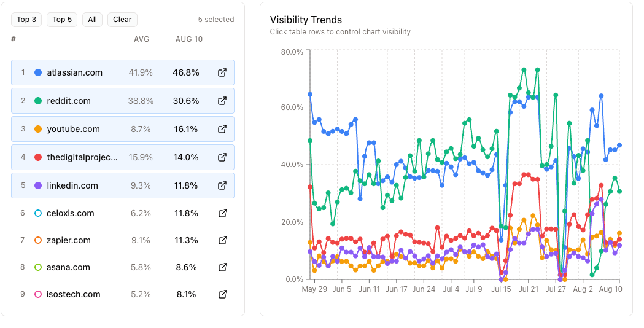
Task: Open external link icon for youtube.com
Action: (222, 129)
